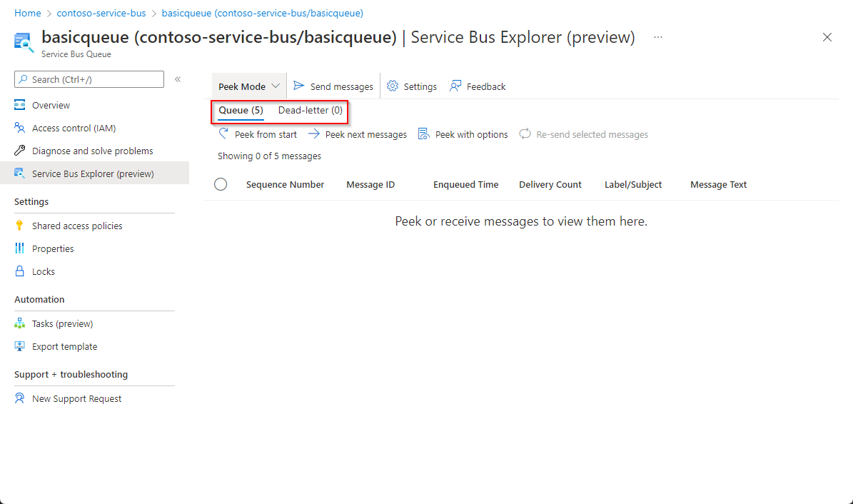Viewport: 853px width, 504px height.
Task: Click the Enqueued Time column header
Action: point(465,184)
